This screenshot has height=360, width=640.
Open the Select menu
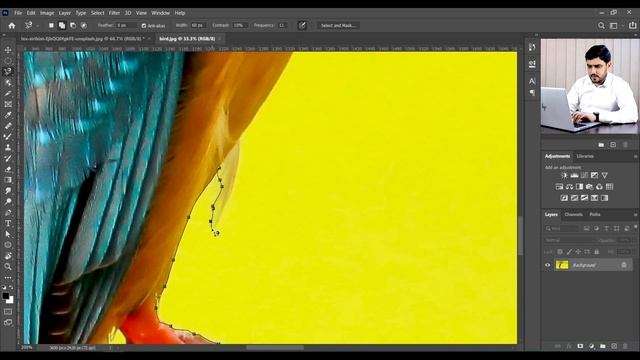pos(98,13)
